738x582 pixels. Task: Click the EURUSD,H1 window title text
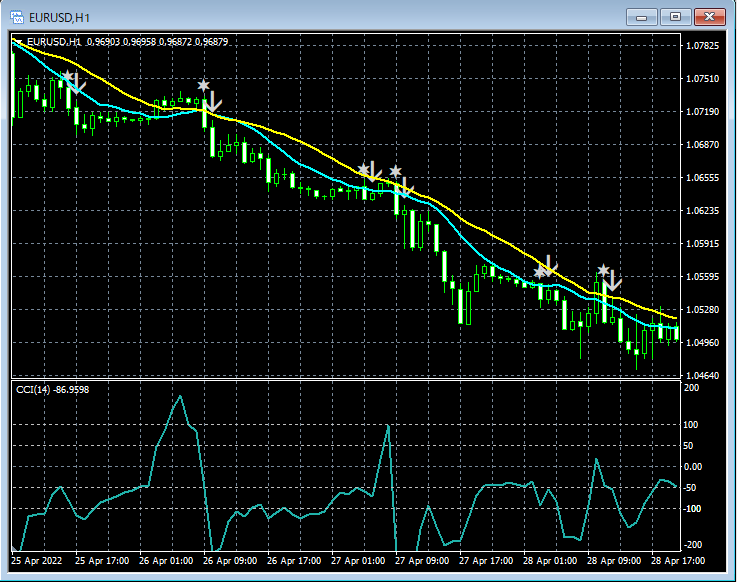click(x=59, y=18)
